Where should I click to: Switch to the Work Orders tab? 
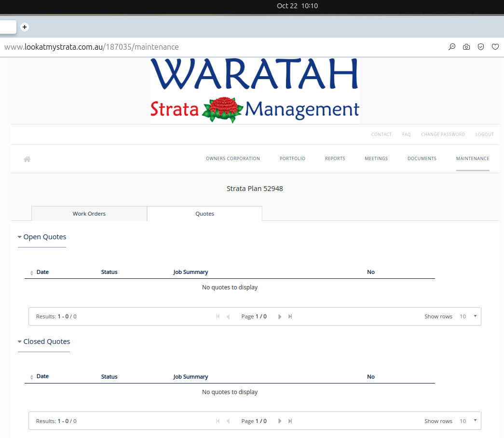(x=89, y=214)
